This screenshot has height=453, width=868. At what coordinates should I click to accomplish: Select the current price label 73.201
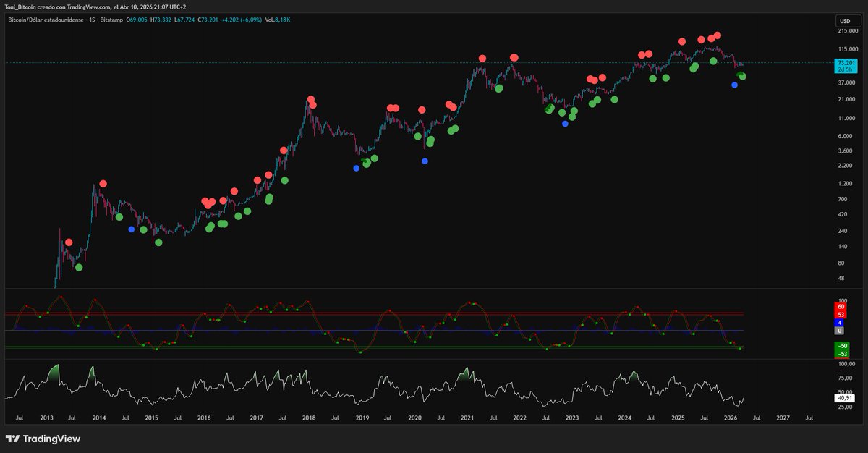[x=845, y=63]
